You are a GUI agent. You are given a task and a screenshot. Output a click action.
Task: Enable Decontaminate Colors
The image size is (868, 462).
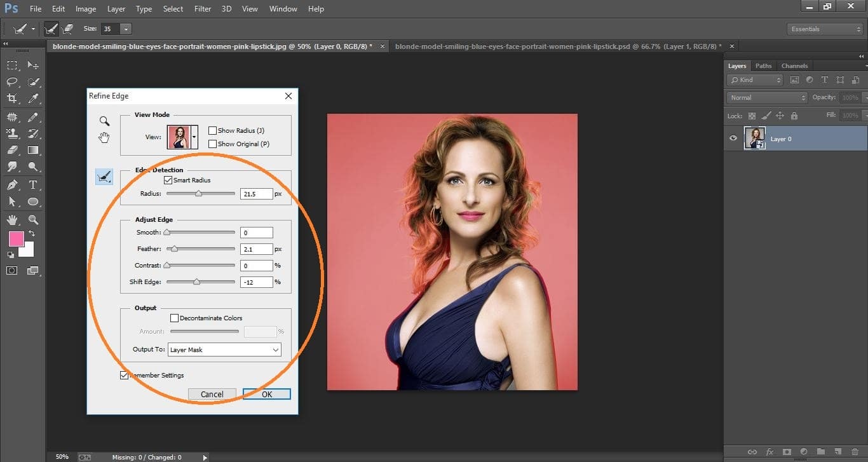point(174,318)
